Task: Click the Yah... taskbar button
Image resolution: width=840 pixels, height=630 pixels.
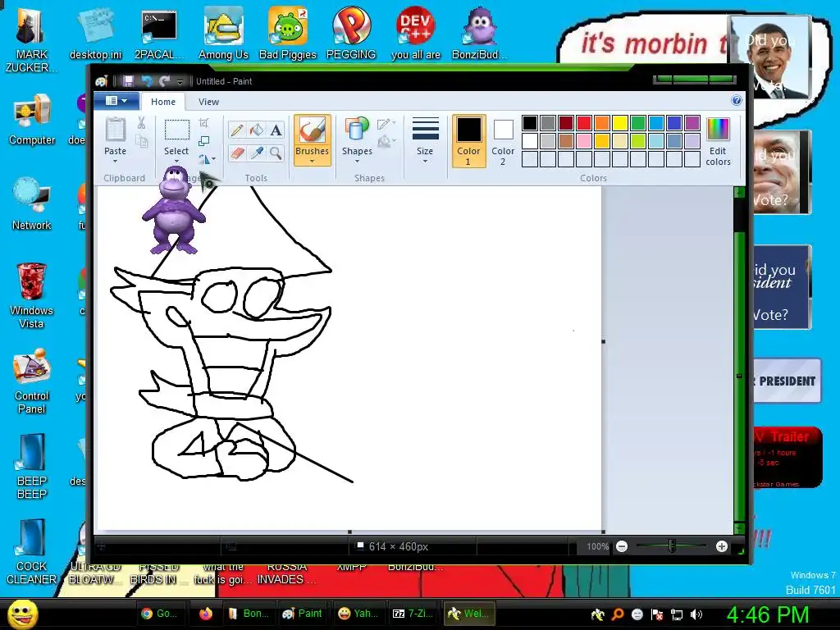Action: coord(358,614)
